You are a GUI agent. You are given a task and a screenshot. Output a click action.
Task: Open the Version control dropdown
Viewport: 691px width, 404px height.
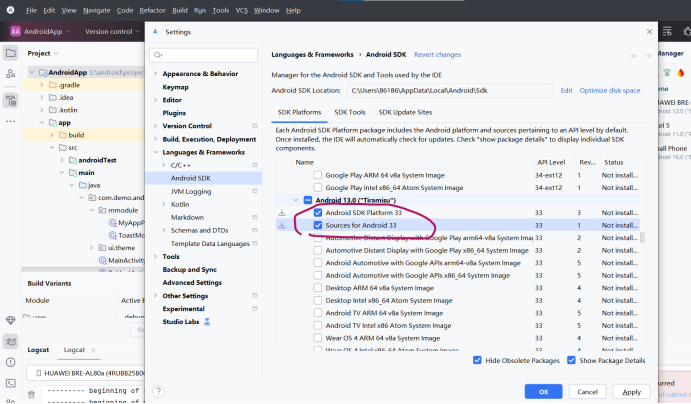coord(112,31)
